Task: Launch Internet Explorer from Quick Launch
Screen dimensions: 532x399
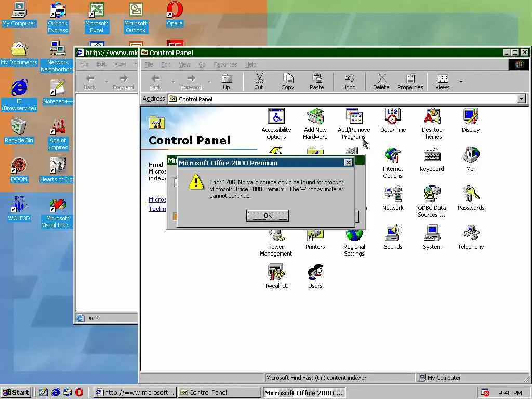Action: (x=56, y=393)
